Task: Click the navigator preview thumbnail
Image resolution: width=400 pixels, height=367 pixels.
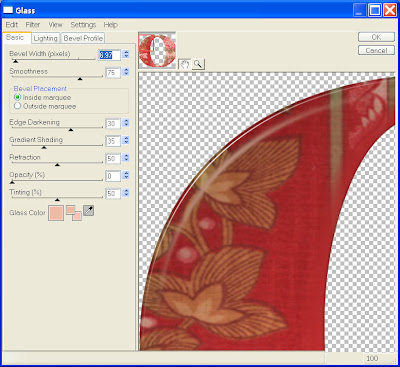Action: coord(157,50)
